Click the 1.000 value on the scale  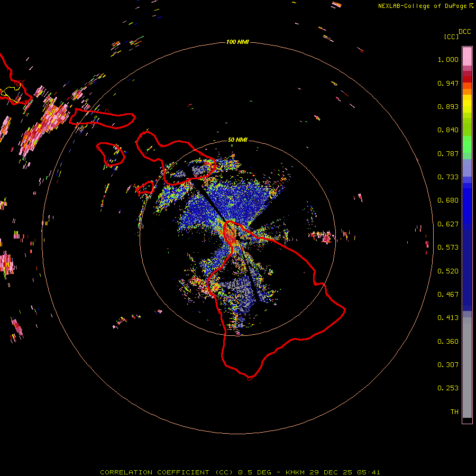point(448,59)
